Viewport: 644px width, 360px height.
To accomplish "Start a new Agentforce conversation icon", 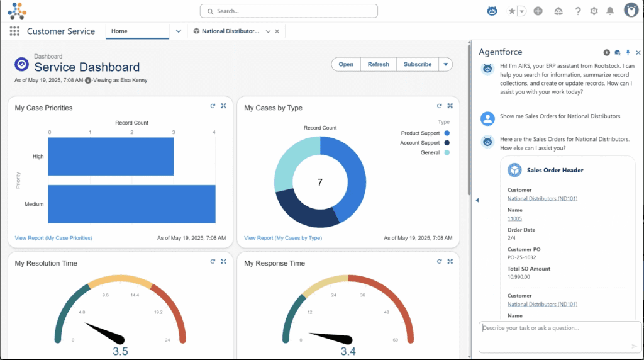I will pyautogui.click(x=618, y=53).
